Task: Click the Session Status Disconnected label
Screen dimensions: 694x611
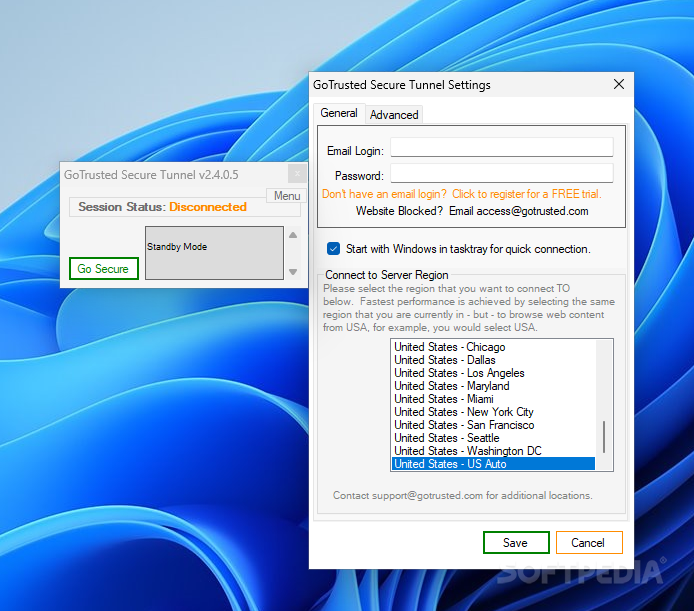Action: click(x=162, y=207)
